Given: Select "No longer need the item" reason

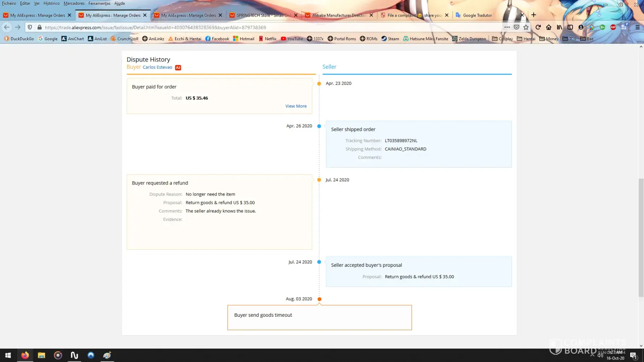Looking at the screenshot, I should pyautogui.click(x=210, y=194).
